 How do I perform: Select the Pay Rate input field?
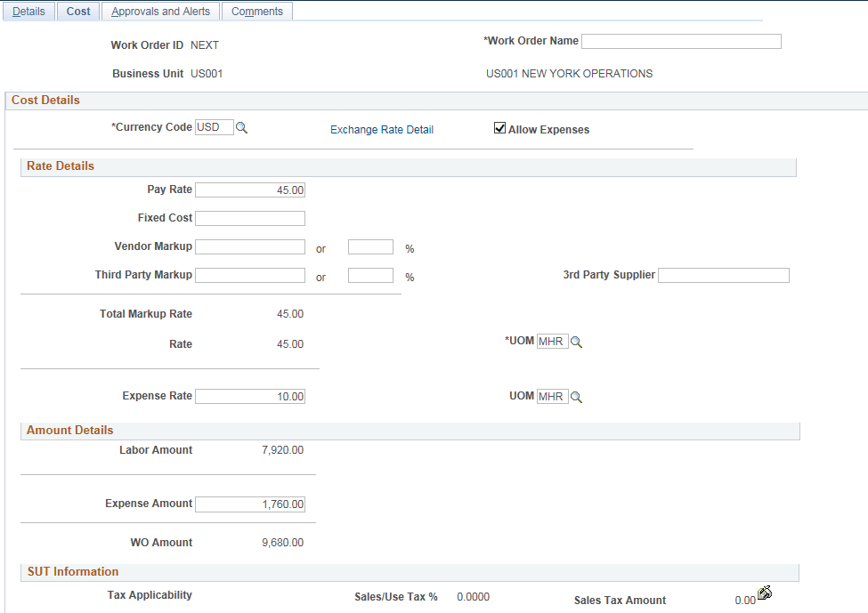[250, 189]
